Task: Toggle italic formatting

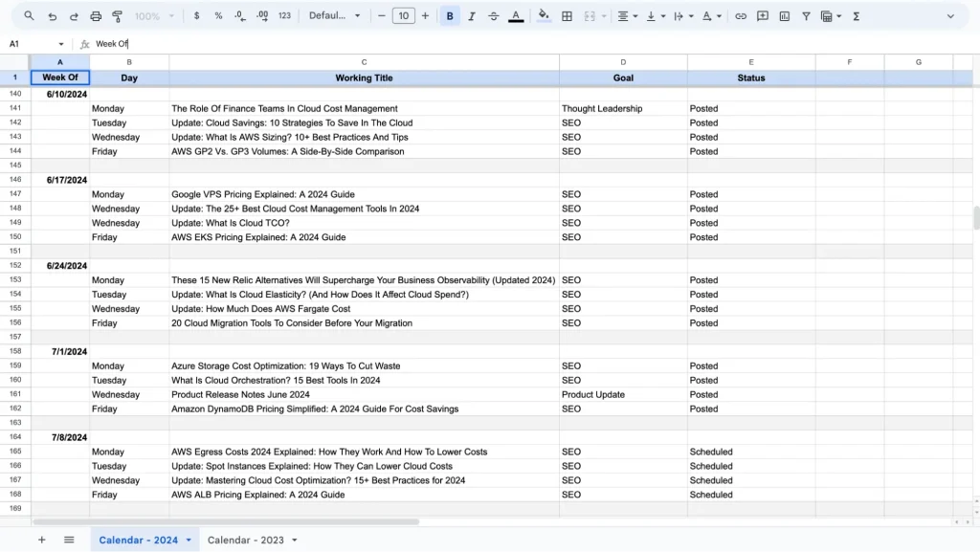Action: click(x=472, y=16)
